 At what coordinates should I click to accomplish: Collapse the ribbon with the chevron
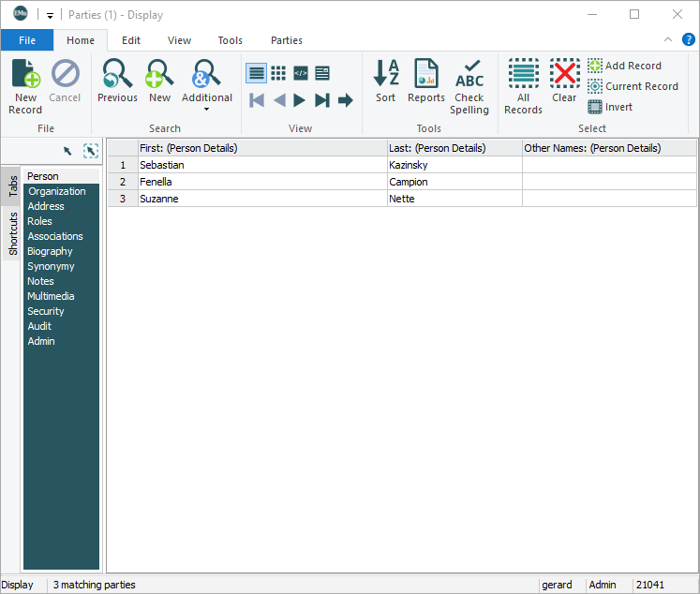pos(668,39)
